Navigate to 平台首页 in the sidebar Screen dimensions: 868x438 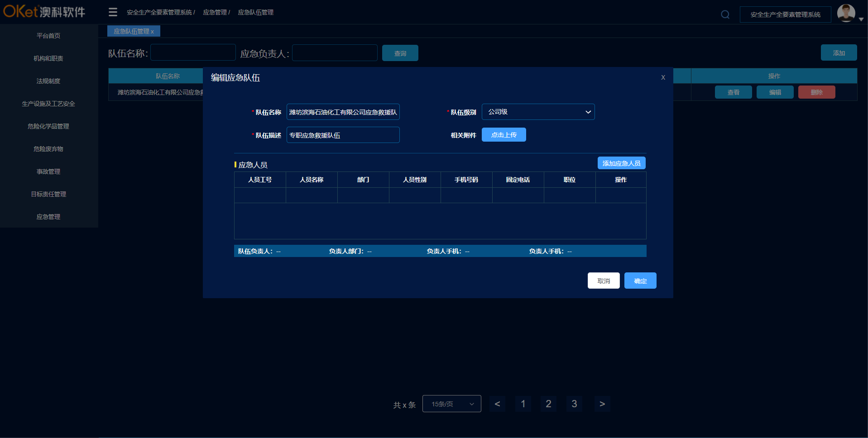click(x=48, y=35)
